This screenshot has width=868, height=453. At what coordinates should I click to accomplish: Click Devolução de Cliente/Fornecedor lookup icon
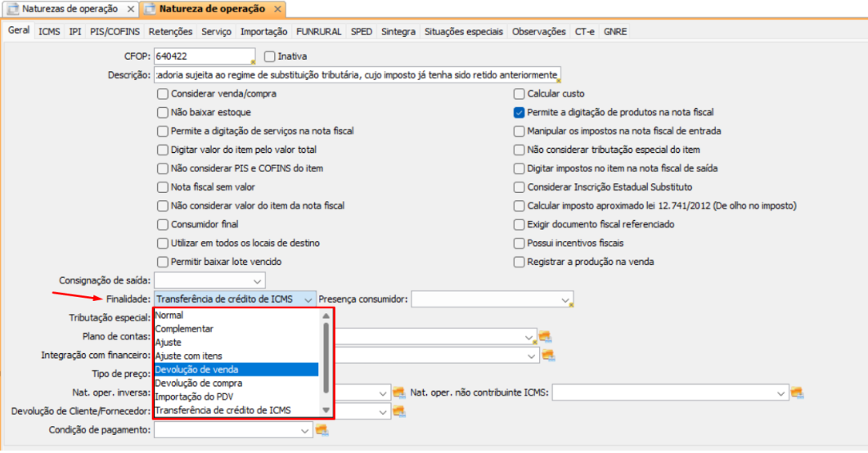399,412
